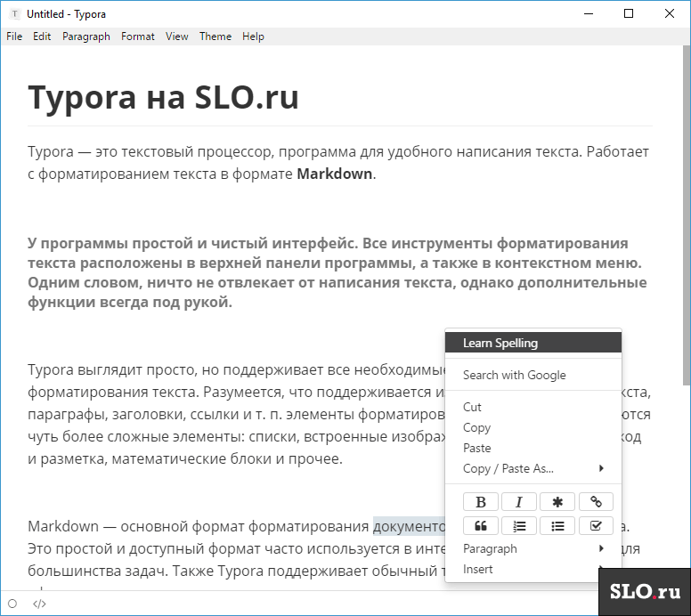Viewport: 691px width, 616px height.
Task: Choose Cut from context menu
Action: (x=533, y=407)
